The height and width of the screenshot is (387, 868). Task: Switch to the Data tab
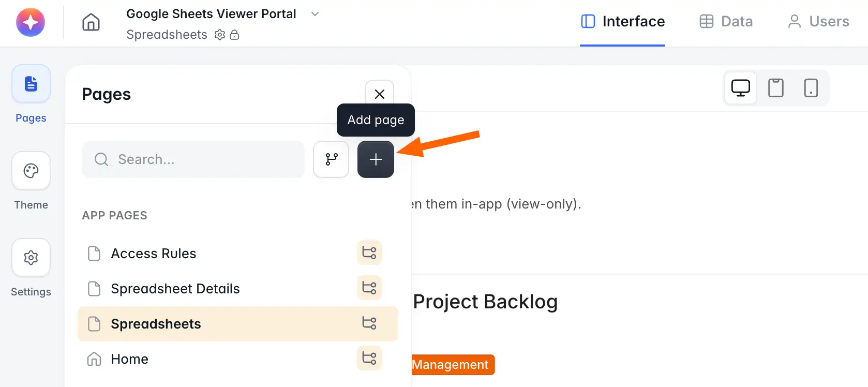point(726,21)
